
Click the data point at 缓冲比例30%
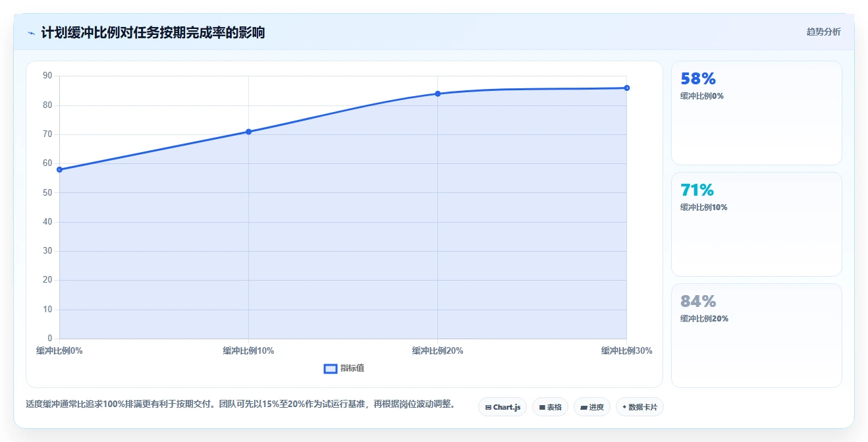coord(626,88)
